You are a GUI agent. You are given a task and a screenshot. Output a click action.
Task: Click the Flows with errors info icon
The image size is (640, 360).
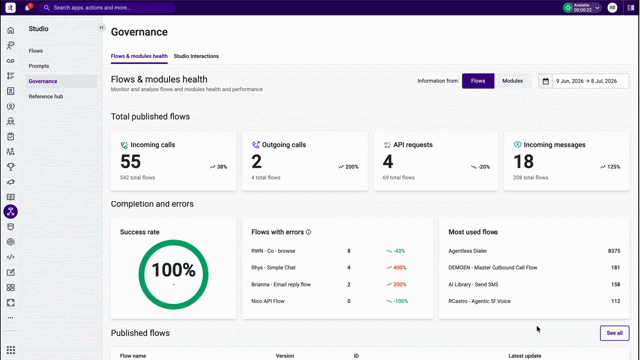click(x=309, y=232)
